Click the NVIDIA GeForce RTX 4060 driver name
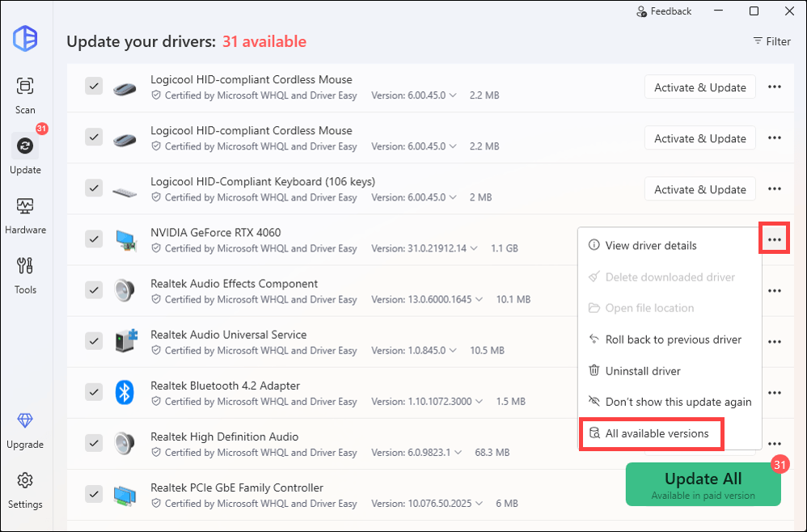The image size is (807, 532). click(216, 233)
